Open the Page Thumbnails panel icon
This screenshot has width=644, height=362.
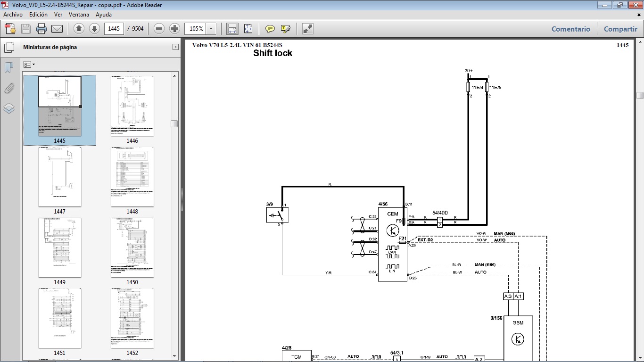pos(9,48)
